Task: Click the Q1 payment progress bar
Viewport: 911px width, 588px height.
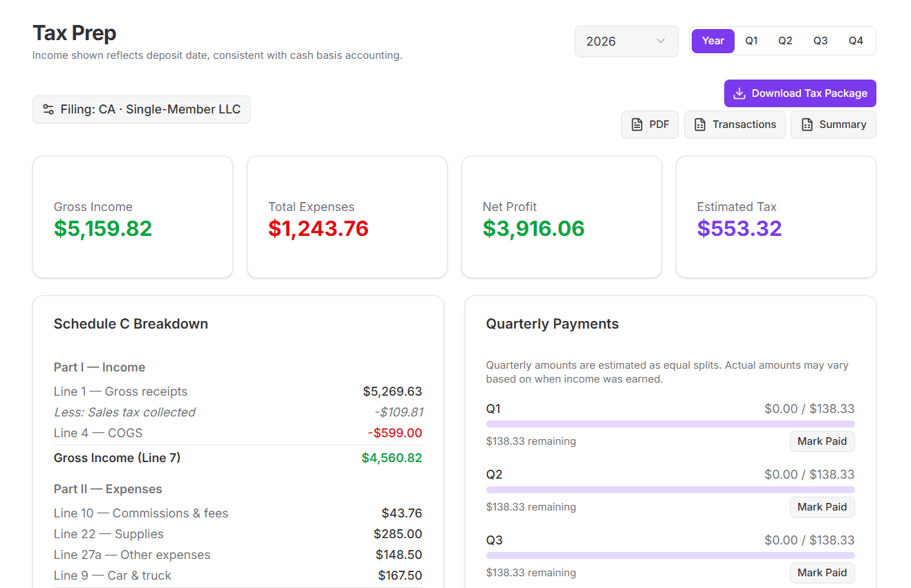Action: point(670,423)
